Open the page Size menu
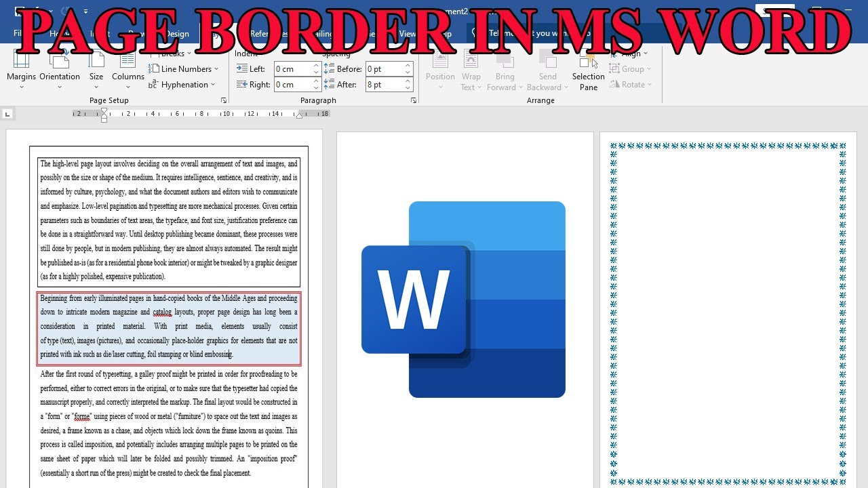The image size is (868, 488). [x=96, y=70]
